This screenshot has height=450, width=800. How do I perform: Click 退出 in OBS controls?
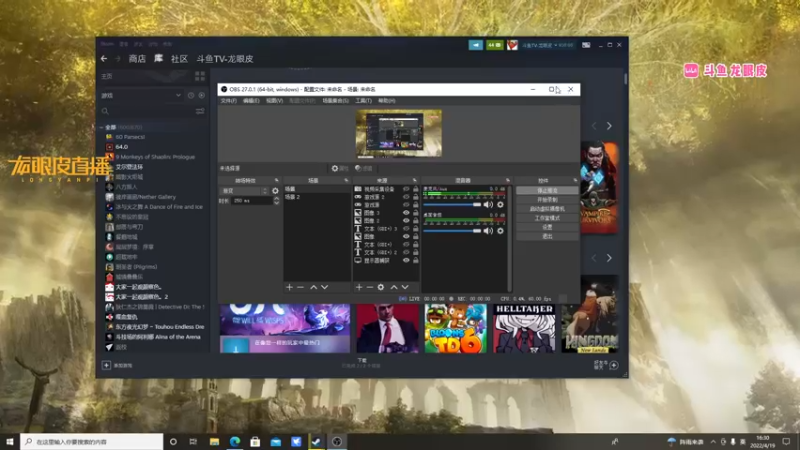click(x=547, y=236)
